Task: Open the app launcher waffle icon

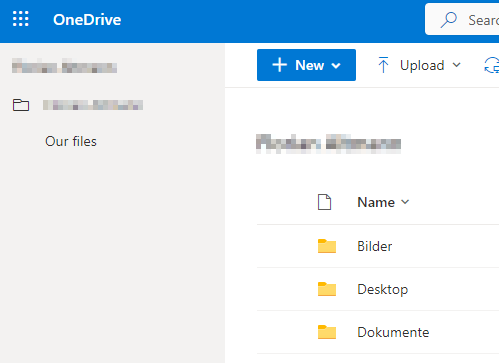Action: pyautogui.click(x=21, y=19)
